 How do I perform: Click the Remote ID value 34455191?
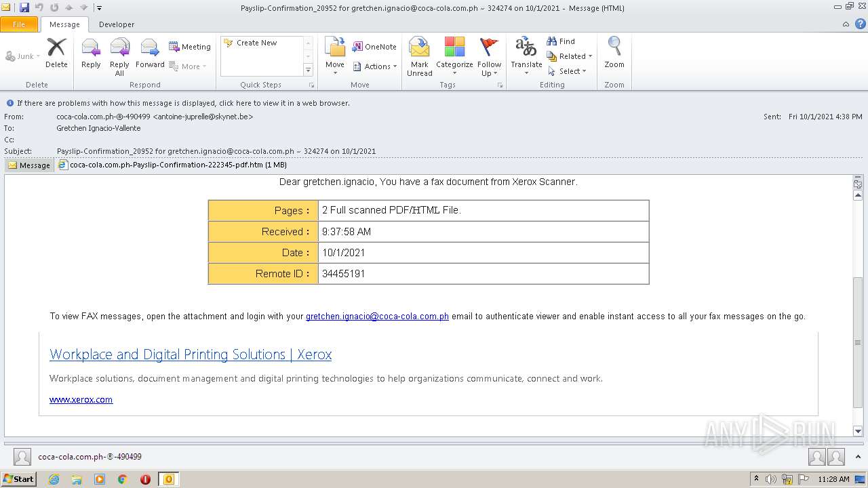tap(344, 274)
